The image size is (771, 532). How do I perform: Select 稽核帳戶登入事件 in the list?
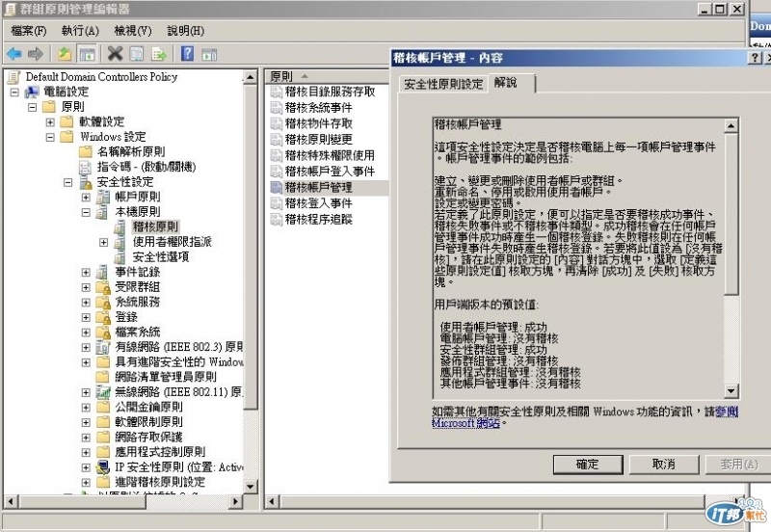tap(330, 172)
